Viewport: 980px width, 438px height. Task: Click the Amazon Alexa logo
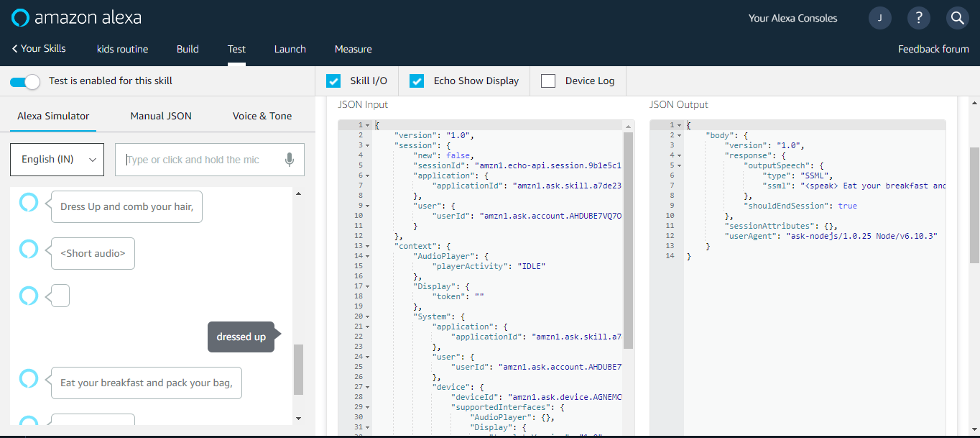click(x=76, y=17)
